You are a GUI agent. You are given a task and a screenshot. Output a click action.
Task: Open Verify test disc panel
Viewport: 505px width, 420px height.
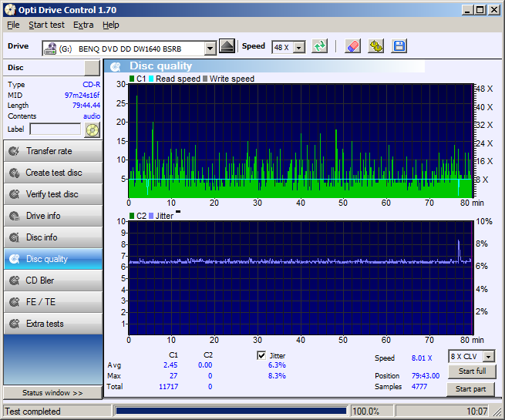(53, 194)
